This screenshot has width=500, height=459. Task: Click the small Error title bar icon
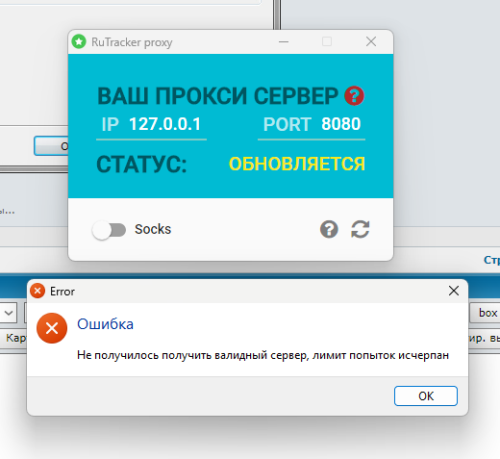(37, 291)
